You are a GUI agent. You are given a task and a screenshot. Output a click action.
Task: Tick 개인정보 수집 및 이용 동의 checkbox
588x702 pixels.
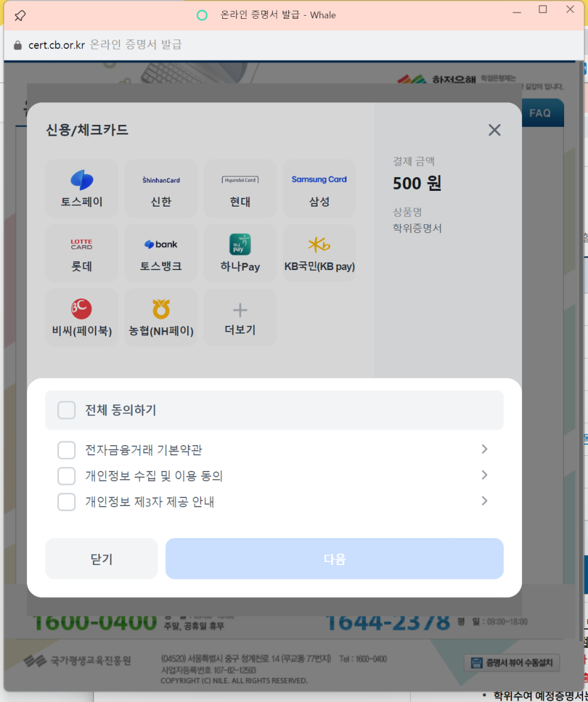click(67, 476)
